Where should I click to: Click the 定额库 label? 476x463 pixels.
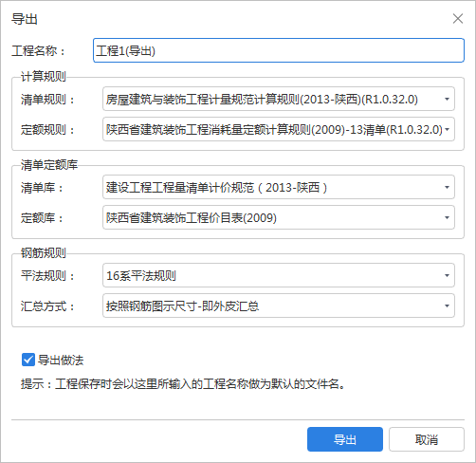click(42, 218)
